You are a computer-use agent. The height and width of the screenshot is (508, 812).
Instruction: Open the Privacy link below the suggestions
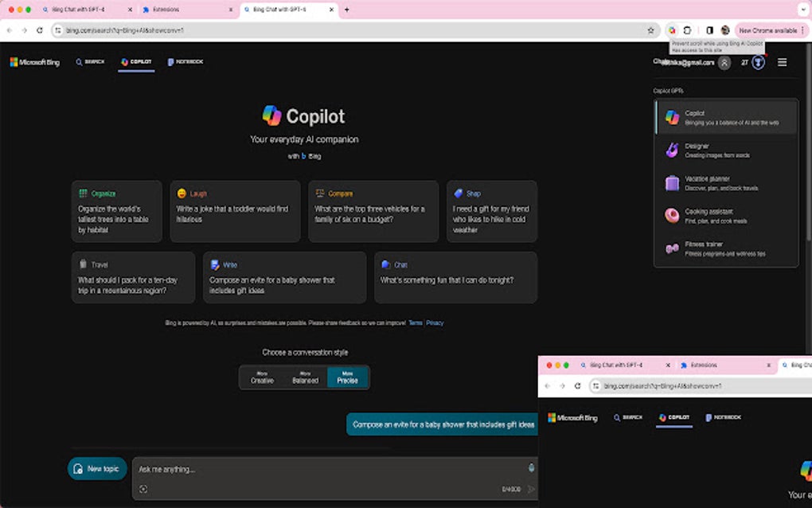pos(435,322)
